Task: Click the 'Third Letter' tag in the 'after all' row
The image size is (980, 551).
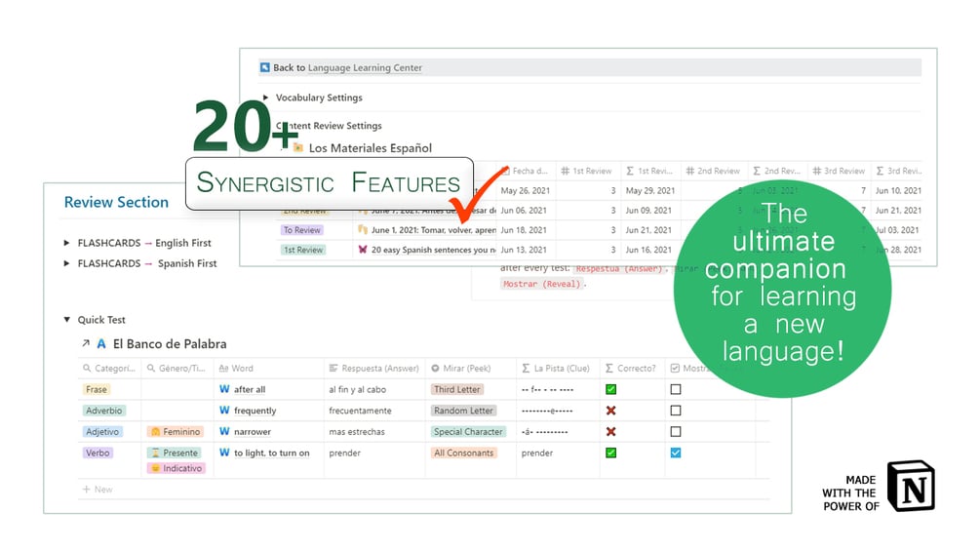Action: coord(457,389)
